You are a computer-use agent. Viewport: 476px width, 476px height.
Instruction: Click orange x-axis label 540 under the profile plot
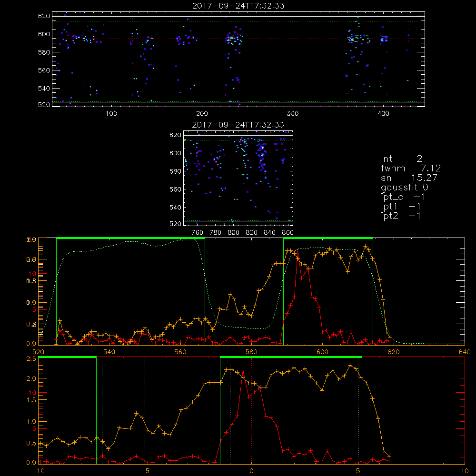pyautogui.click(x=109, y=352)
